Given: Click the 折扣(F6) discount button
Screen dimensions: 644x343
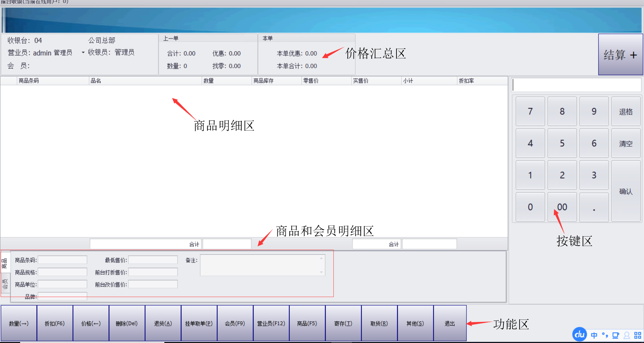Looking at the screenshot, I should coord(55,323).
